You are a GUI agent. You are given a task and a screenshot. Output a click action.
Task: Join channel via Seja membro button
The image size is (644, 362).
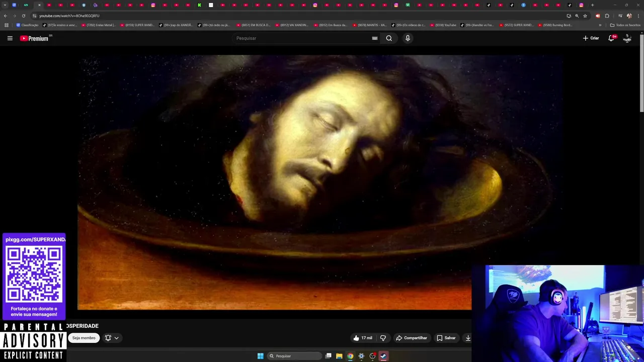pos(84,338)
